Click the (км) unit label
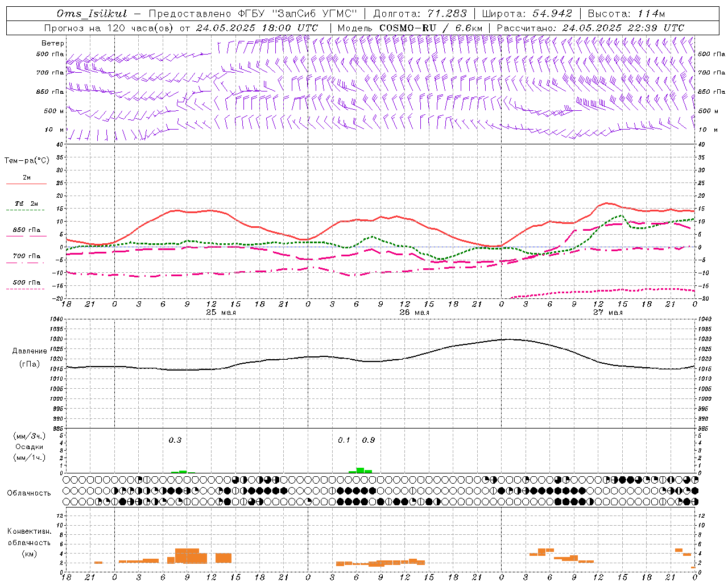Viewport: 728px width, 582px height. (30, 554)
